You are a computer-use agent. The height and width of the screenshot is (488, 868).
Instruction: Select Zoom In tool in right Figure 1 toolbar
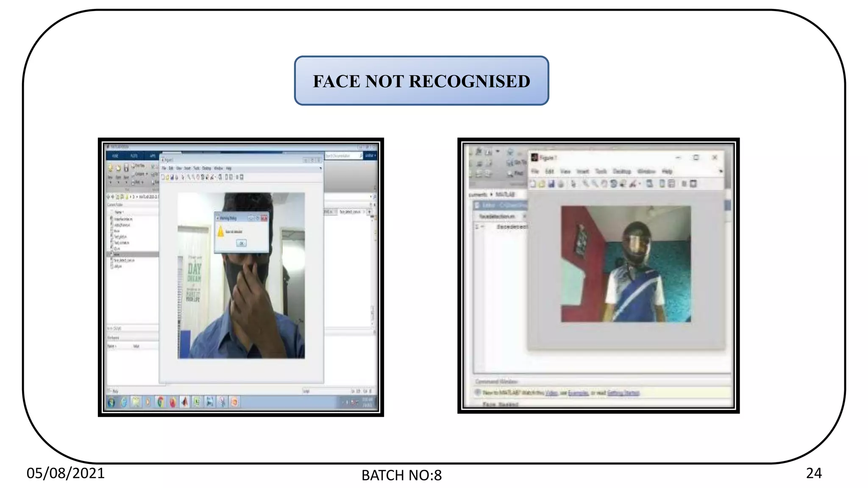pos(585,184)
